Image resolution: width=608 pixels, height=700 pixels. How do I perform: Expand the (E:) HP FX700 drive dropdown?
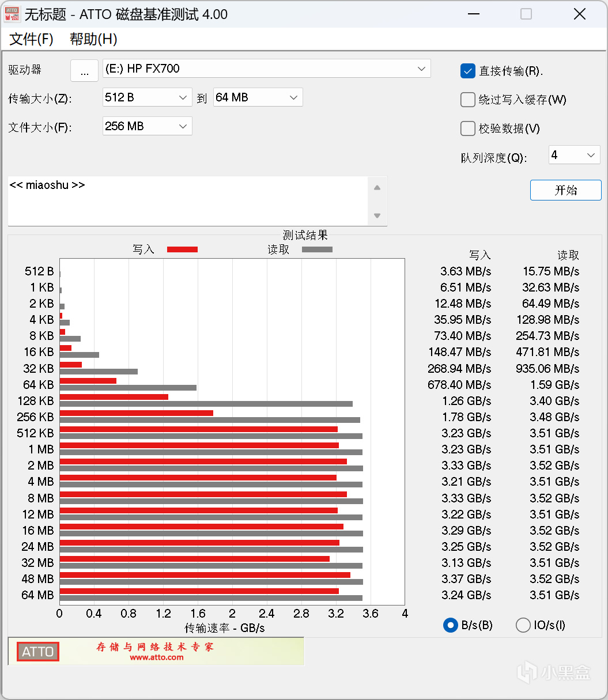[x=267, y=69]
